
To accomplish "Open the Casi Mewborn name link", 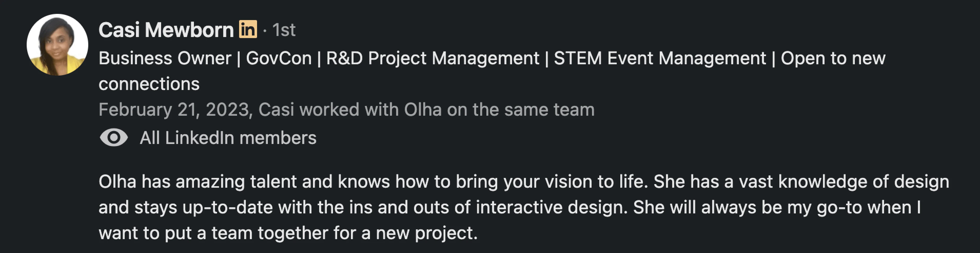I will pos(166,30).
